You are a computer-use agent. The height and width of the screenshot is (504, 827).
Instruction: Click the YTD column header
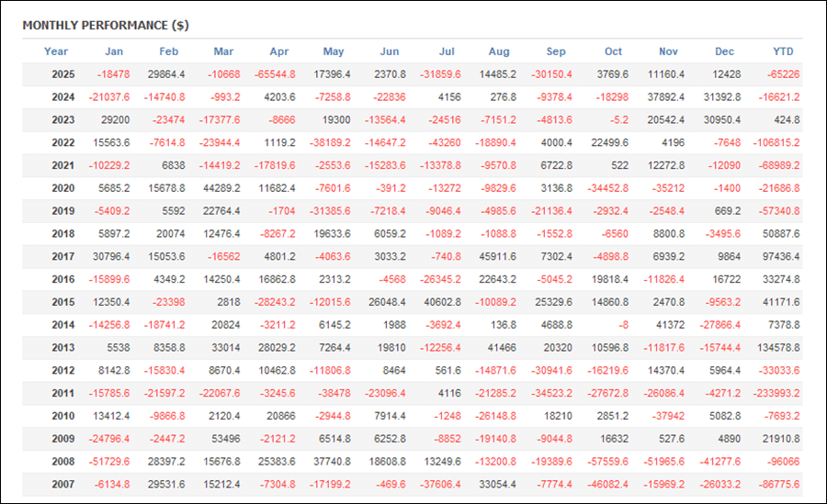[x=783, y=51]
